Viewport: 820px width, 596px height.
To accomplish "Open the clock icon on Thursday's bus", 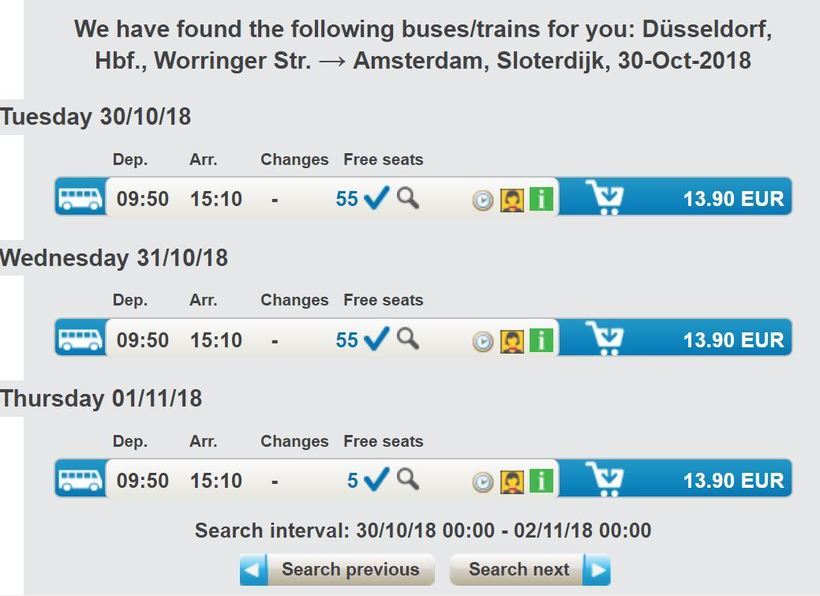I will click(483, 482).
